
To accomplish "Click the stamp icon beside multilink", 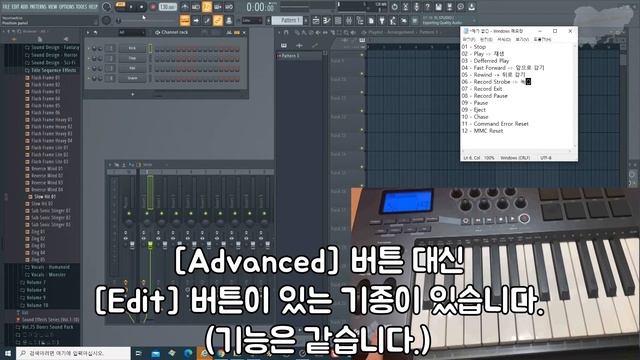I will [x=229, y=20].
